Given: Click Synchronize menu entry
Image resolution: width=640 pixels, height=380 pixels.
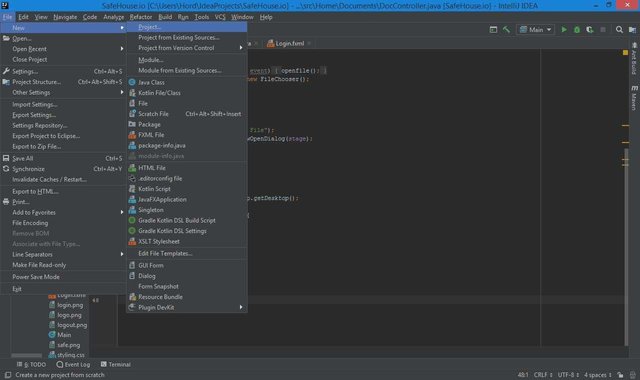Looking at the screenshot, I should [x=63, y=169].
